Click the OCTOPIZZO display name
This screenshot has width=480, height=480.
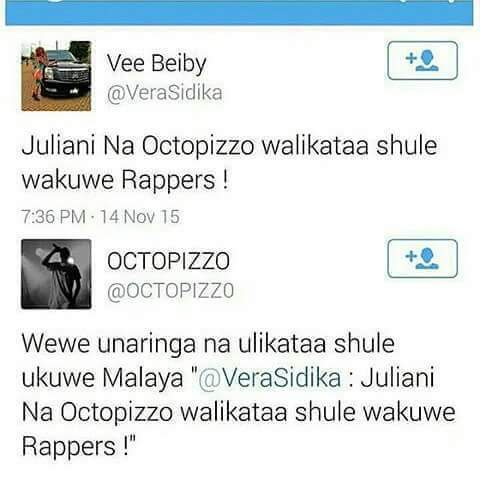168,261
